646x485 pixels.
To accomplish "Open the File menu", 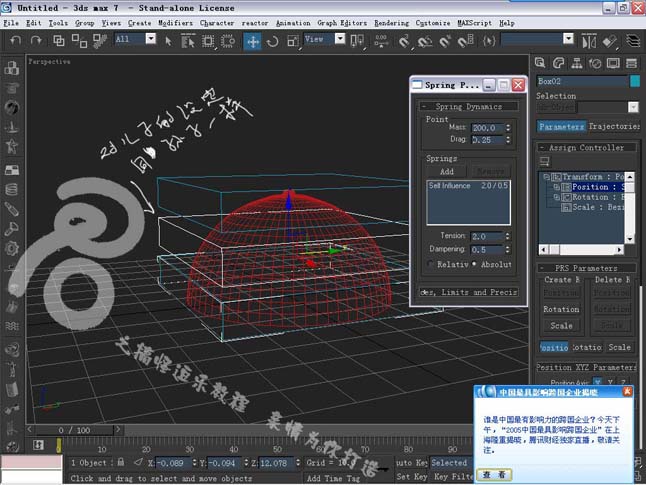I will point(11,23).
